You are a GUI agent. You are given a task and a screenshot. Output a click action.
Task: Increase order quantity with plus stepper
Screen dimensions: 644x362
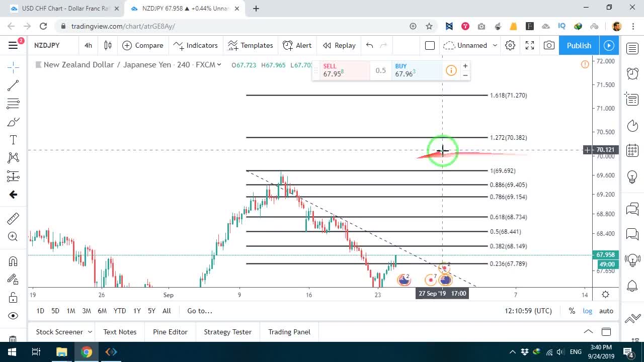pos(465,66)
